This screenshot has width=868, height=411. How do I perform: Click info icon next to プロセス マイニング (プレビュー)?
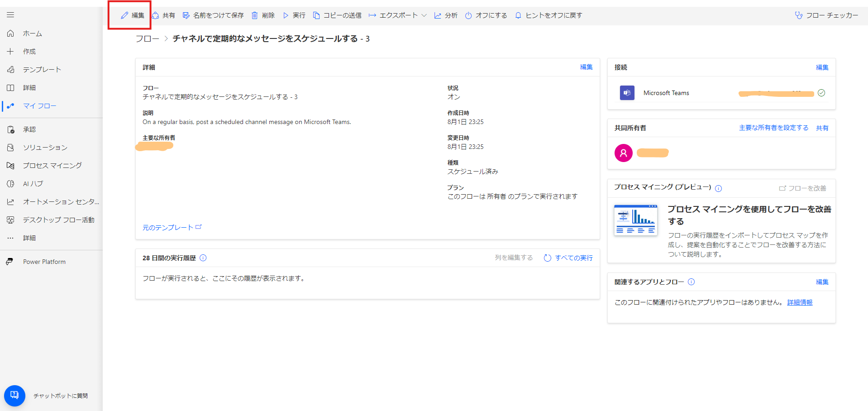[x=719, y=188]
